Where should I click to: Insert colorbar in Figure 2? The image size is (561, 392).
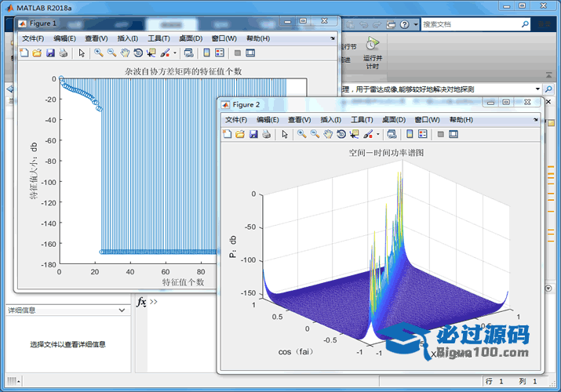point(410,134)
